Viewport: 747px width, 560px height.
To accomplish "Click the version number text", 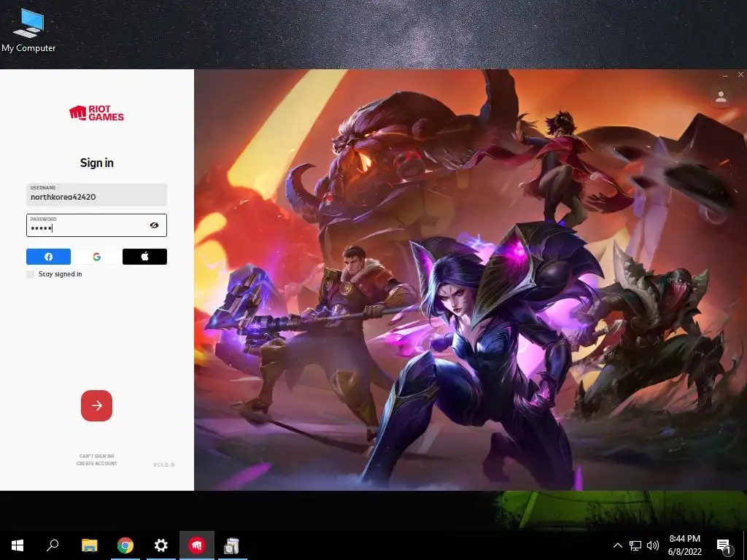I will coord(164,464).
